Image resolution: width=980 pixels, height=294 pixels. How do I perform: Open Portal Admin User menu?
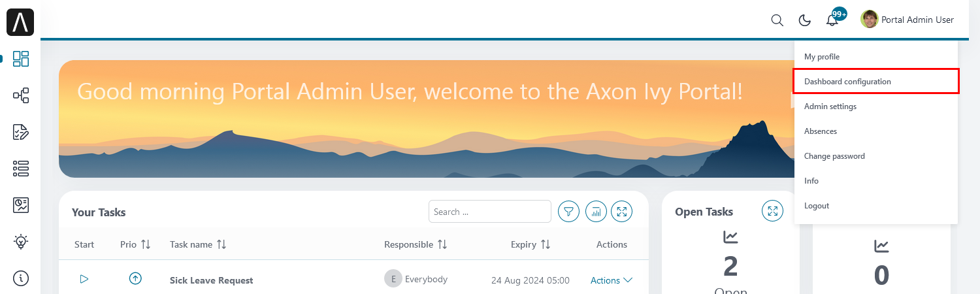(x=907, y=20)
